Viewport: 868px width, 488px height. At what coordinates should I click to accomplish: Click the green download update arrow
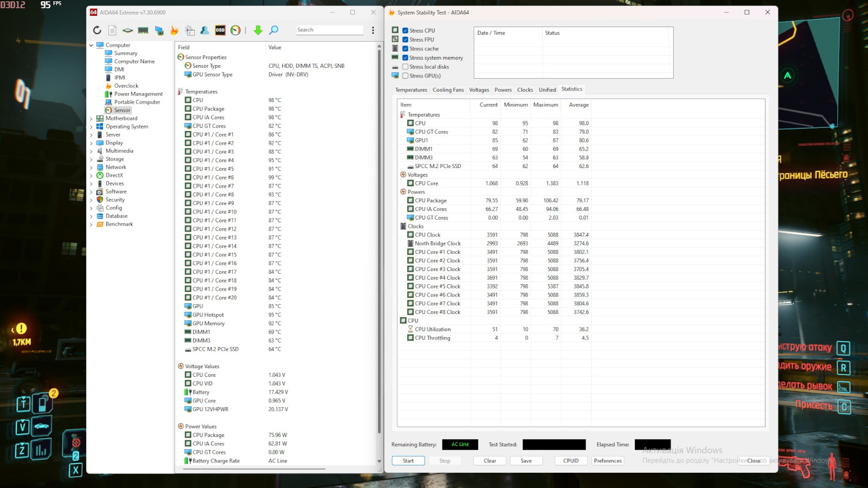pos(258,30)
